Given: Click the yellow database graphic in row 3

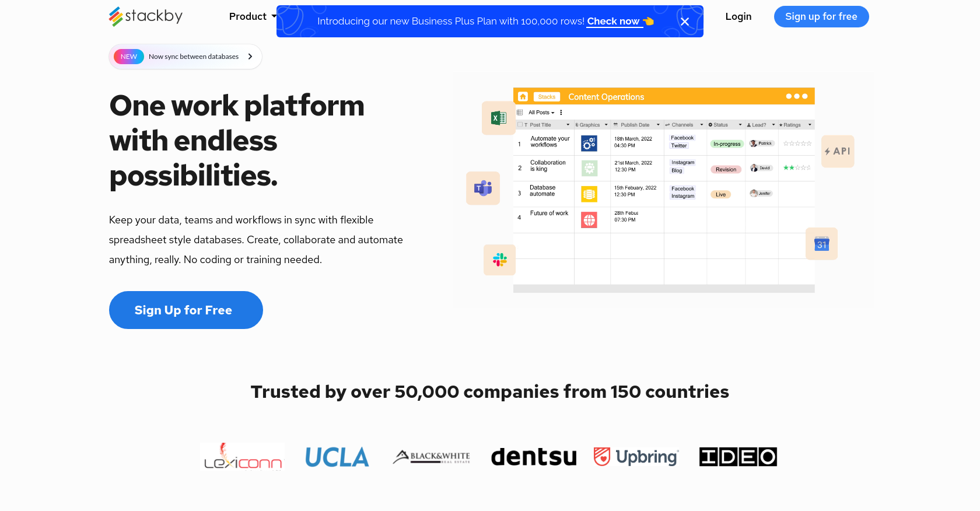Looking at the screenshot, I should coord(589,194).
